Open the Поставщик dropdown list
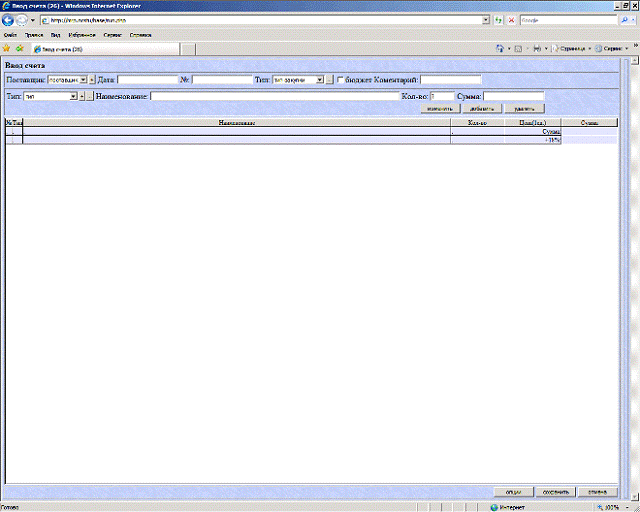 click(x=82, y=80)
